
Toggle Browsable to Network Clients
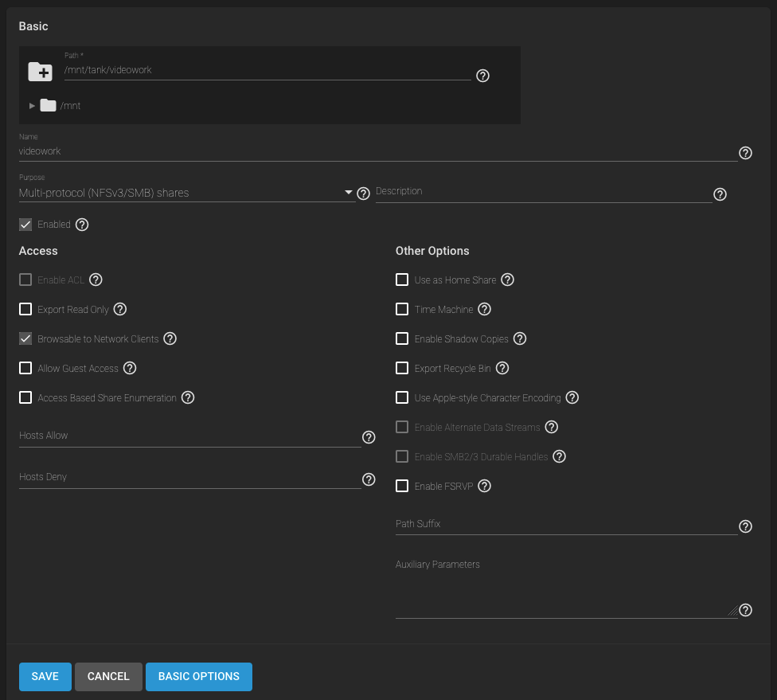click(25, 338)
